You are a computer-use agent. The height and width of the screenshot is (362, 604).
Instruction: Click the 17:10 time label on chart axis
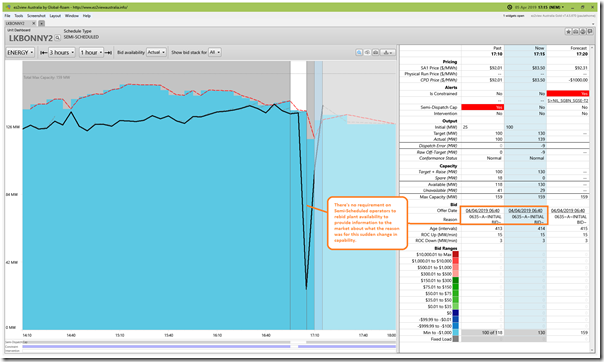point(315,335)
